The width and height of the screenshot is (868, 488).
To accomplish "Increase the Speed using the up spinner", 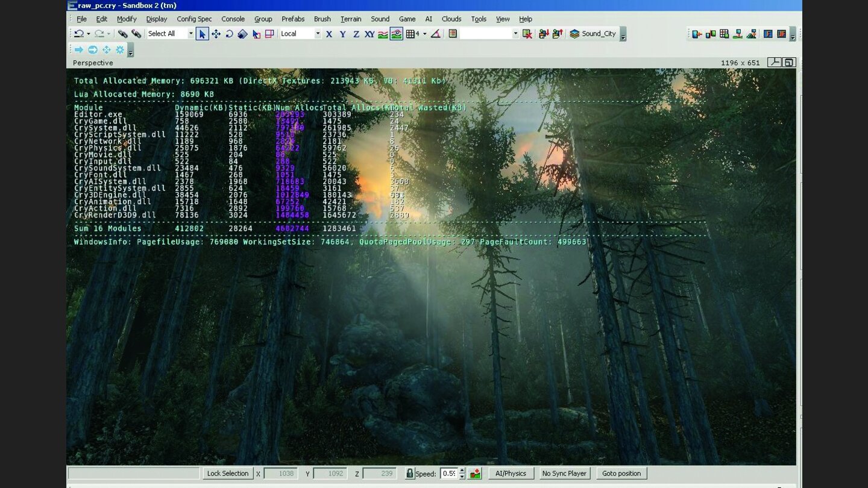I will [462, 471].
